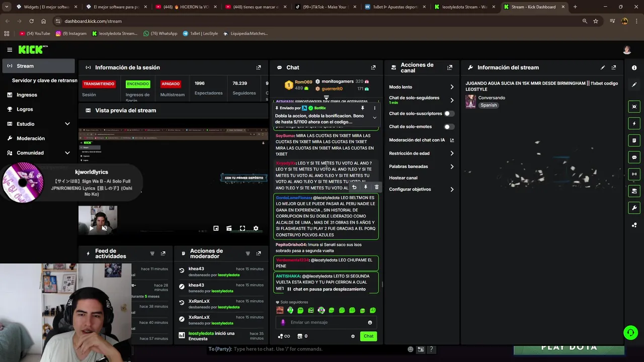Open Chat de solo-seguidores options arrow
The width and height of the screenshot is (644, 362).
point(452,100)
